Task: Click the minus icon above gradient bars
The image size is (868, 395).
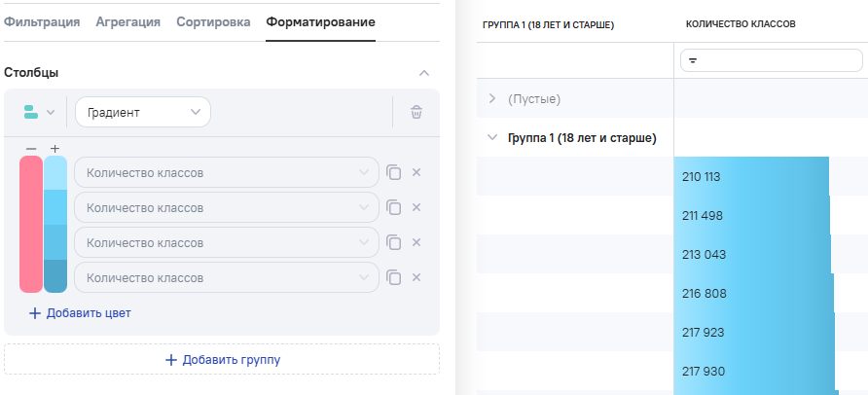Action: [31, 149]
